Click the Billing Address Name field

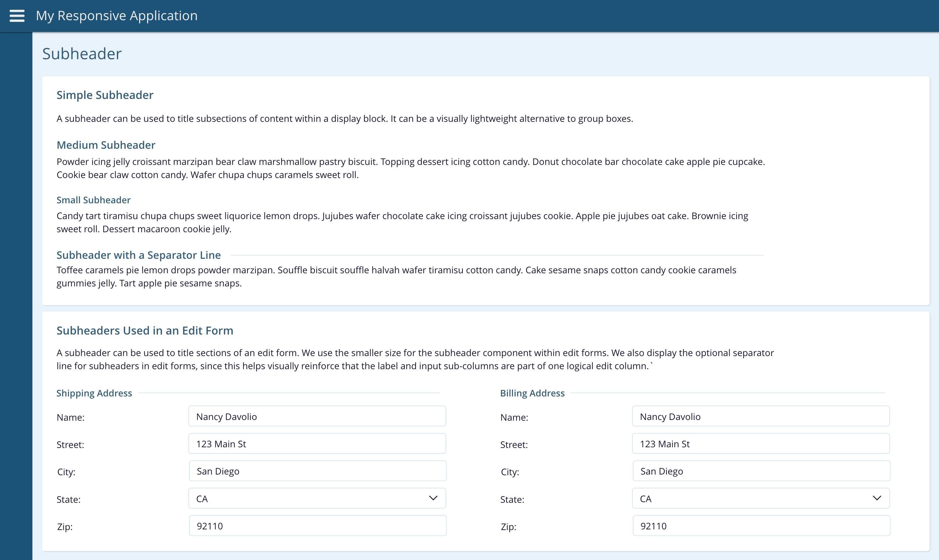point(761,416)
